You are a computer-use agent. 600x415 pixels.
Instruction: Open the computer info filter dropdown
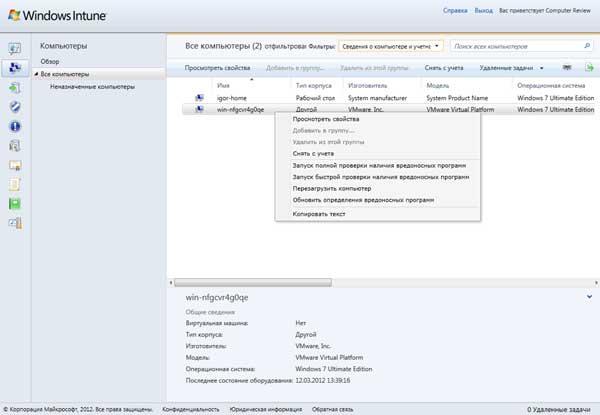click(x=391, y=46)
